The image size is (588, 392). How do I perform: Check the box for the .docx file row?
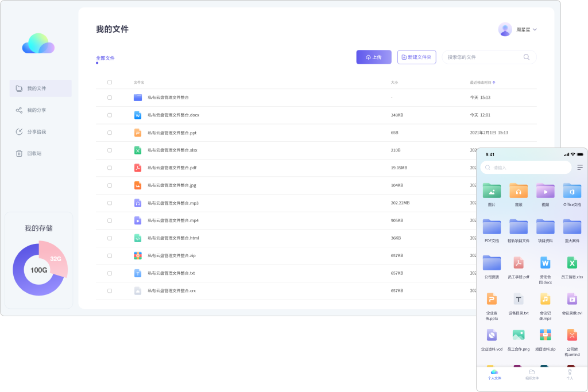(x=110, y=115)
